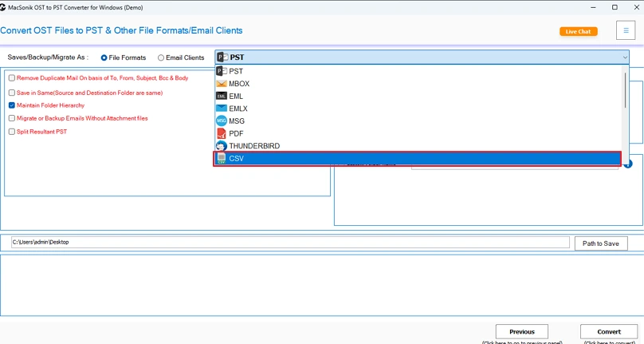Screen dimensions: 644x344
Task: Open Live Chat support
Action: point(578,32)
